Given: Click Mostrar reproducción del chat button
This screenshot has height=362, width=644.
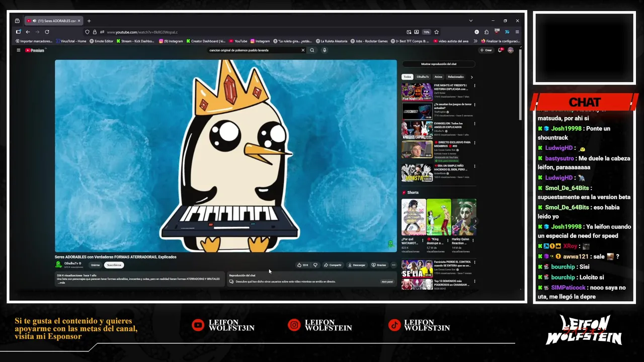Looking at the screenshot, I should (x=439, y=64).
